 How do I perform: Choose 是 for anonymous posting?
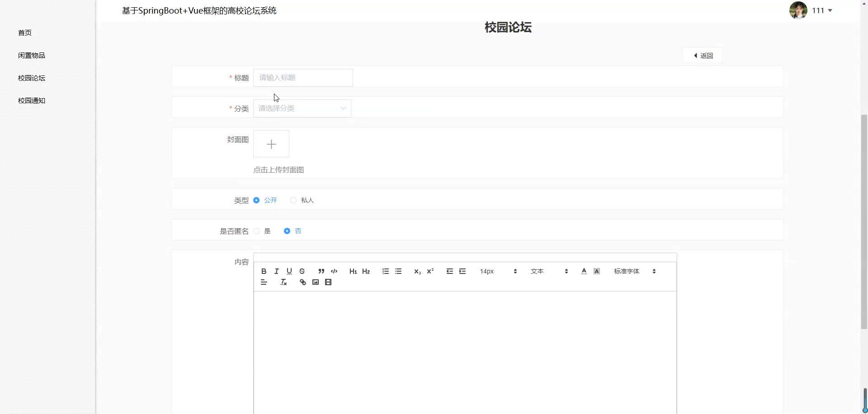point(256,231)
